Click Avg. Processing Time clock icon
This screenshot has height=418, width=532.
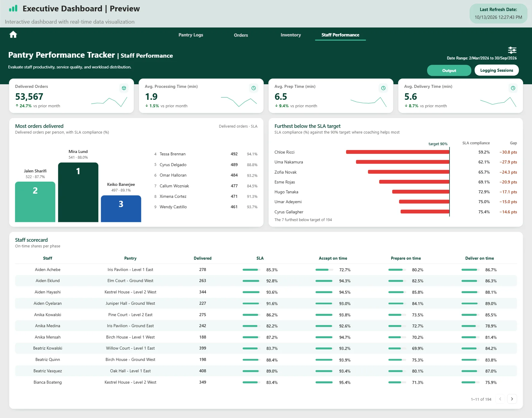(253, 88)
